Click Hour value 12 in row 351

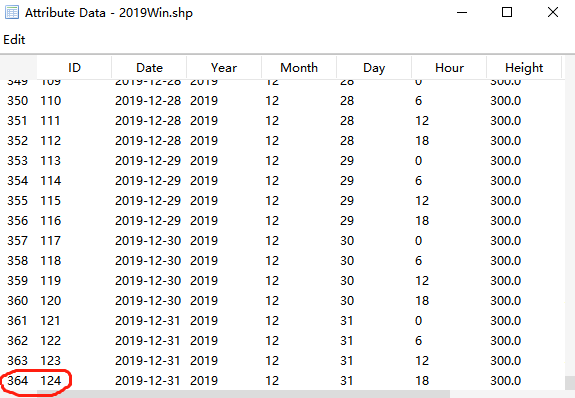[x=422, y=121]
